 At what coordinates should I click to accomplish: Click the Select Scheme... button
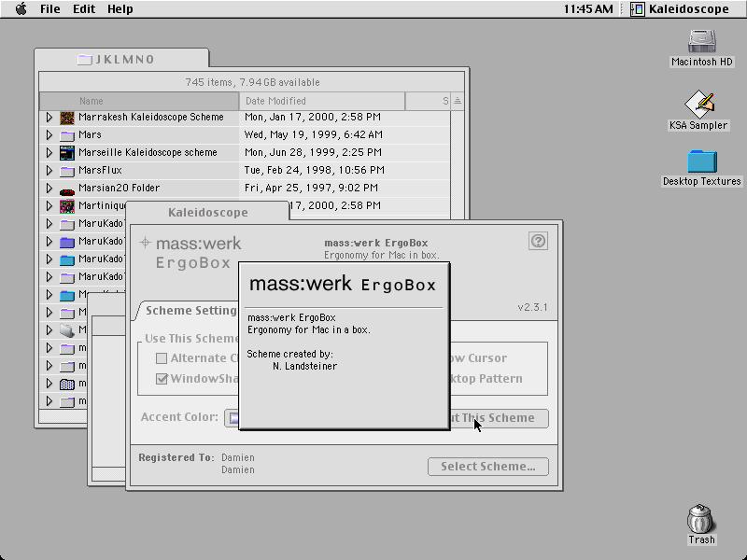(488, 467)
